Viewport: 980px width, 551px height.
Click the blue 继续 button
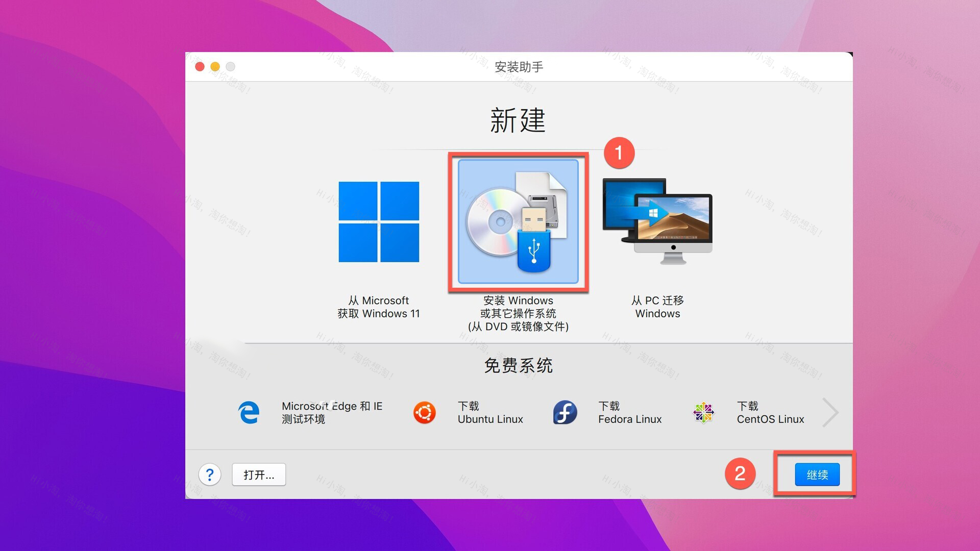coord(817,474)
